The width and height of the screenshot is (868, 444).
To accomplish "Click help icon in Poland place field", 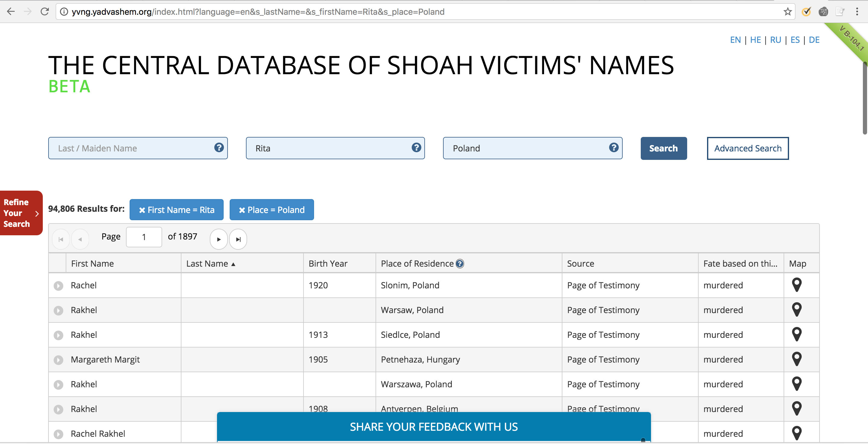I will [x=613, y=147].
